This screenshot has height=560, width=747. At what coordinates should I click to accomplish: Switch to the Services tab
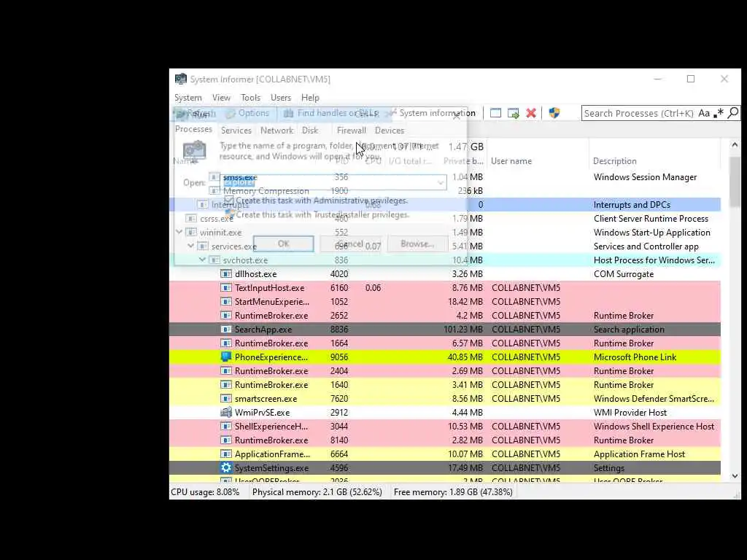[236, 130]
